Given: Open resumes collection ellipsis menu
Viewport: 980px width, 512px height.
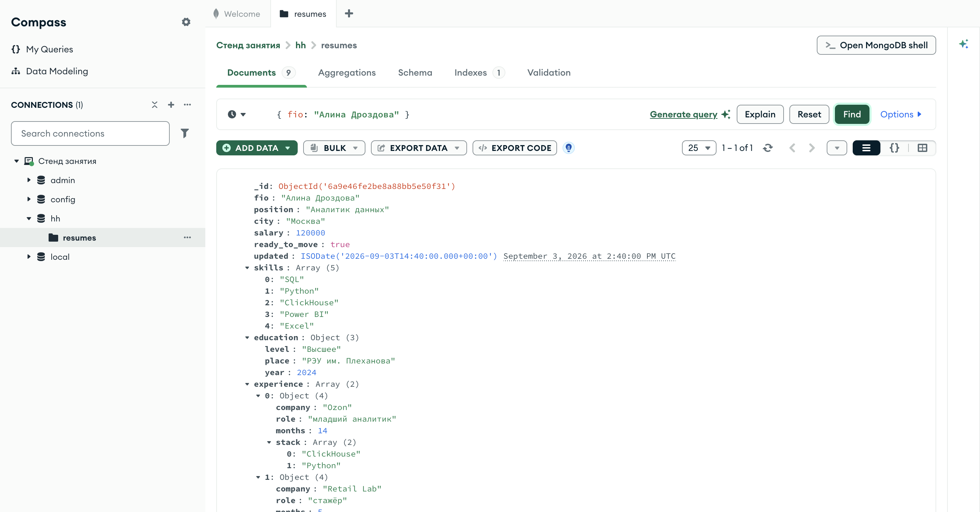Looking at the screenshot, I should 187,238.
